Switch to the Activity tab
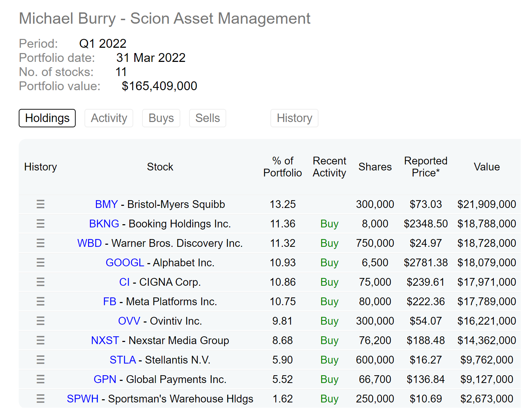532x418 pixels. coord(109,118)
